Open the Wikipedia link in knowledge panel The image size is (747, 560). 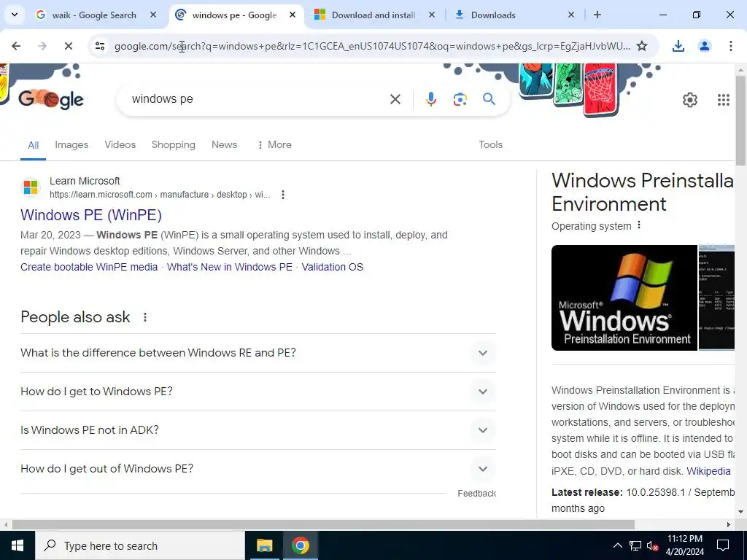point(708,471)
